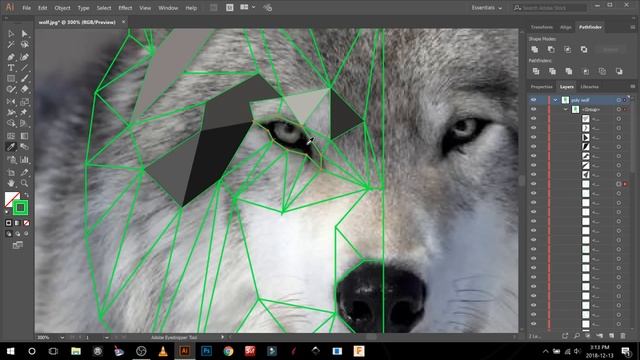Viewport: 640px width, 360px height.
Task: Select the Selection tool arrow
Action: (x=11, y=33)
